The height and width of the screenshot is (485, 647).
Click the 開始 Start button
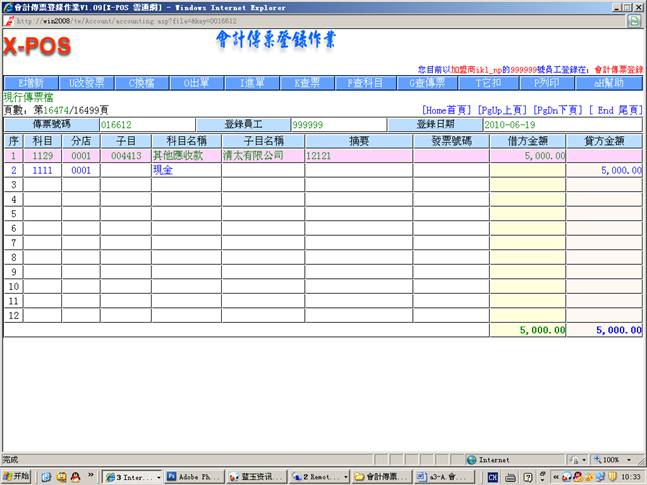(17, 477)
